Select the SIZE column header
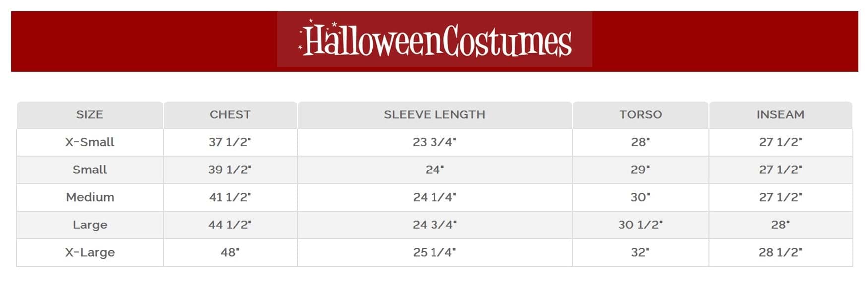 [x=90, y=115]
